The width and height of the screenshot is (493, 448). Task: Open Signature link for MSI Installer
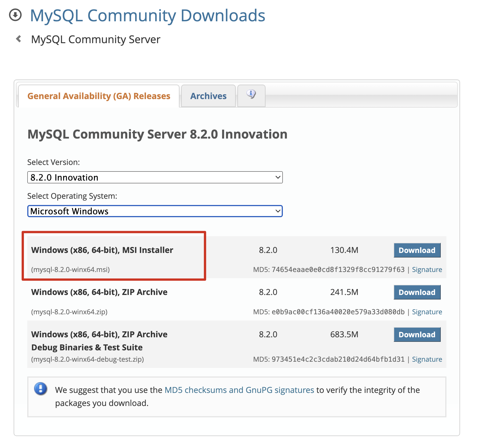pos(427,269)
